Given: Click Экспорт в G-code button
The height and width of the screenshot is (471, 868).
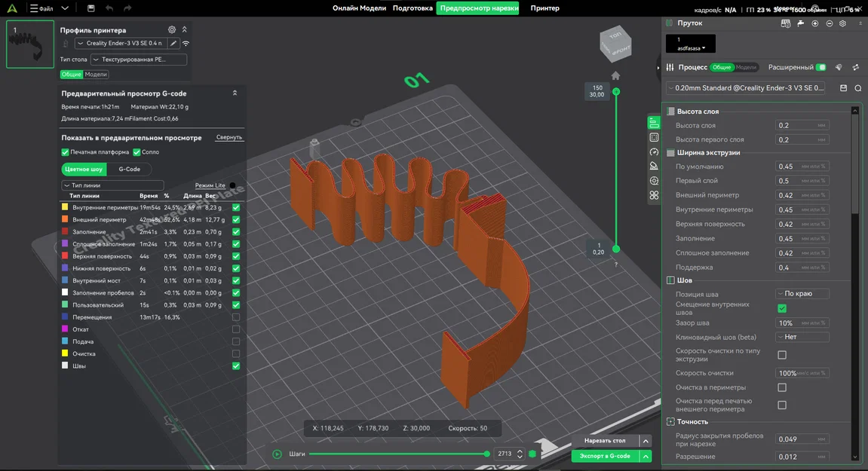Looking at the screenshot, I should pyautogui.click(x=605, y=456).
